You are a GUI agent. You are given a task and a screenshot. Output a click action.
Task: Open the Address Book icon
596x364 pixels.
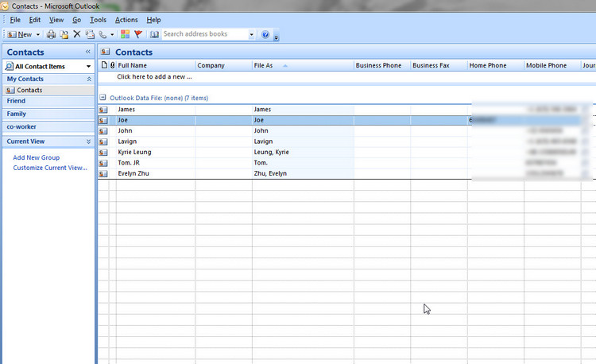154,35
